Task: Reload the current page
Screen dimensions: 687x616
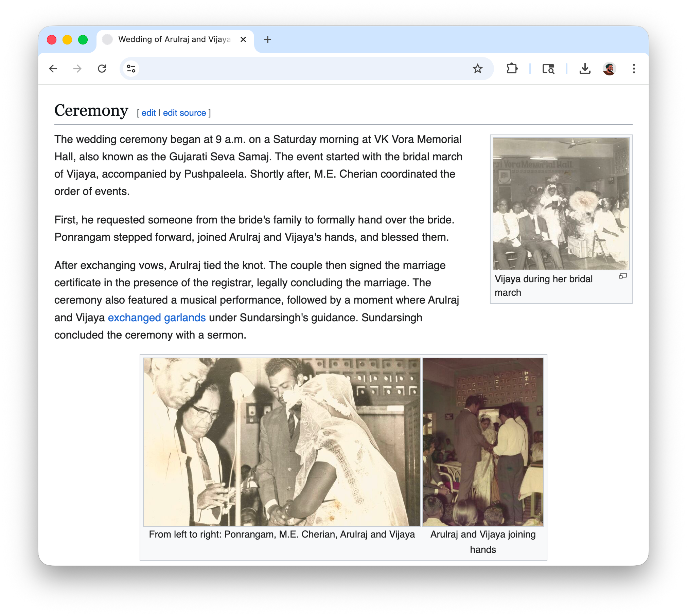Action: pyautogui.click(x=102, y=69)
